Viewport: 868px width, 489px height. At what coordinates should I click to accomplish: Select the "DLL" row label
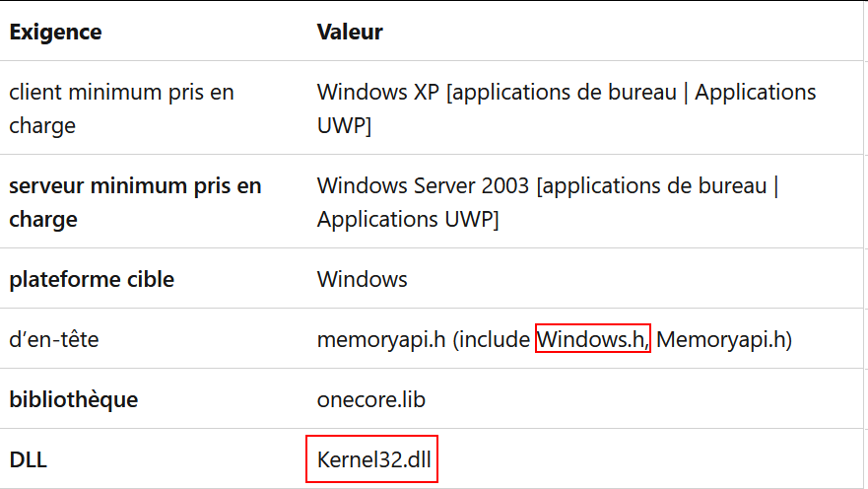tap(30, 458)
